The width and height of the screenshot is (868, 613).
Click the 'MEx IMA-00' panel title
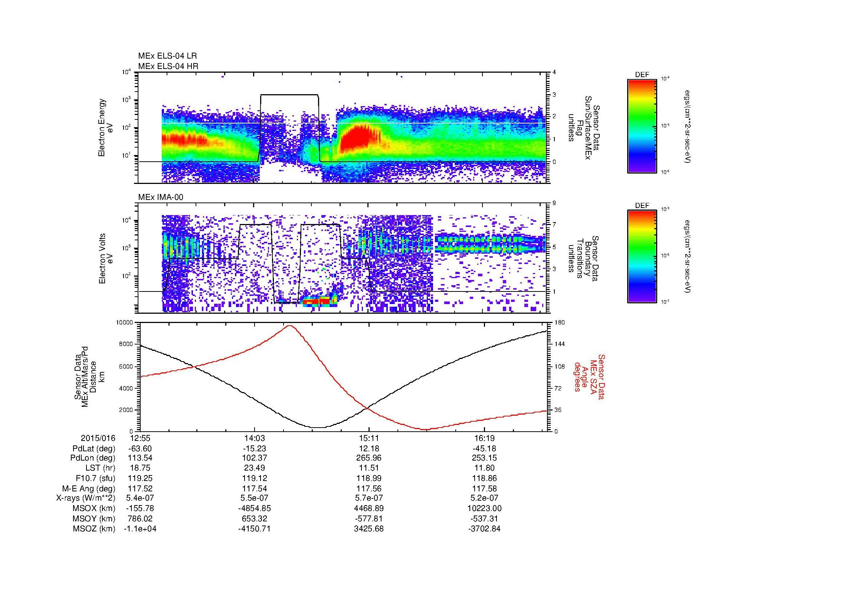pos(161,197)
